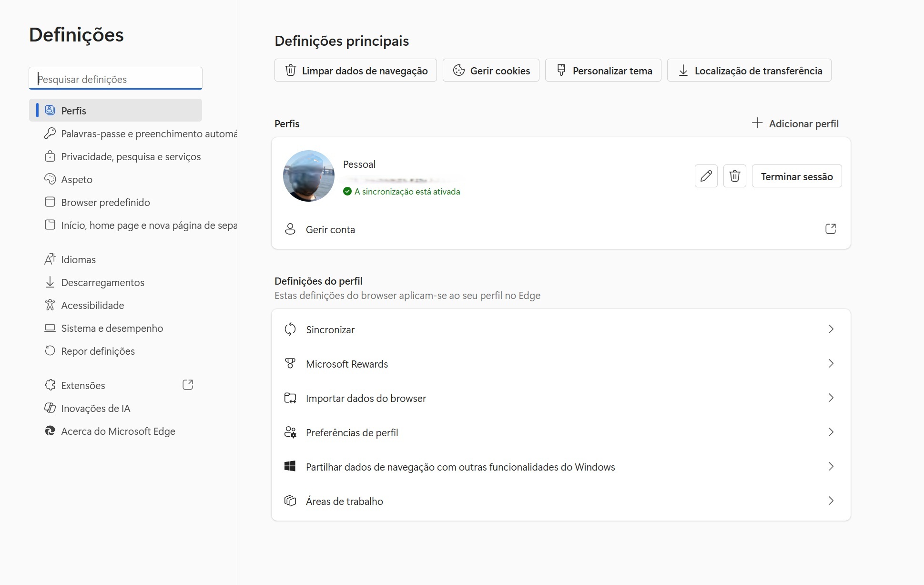Select Aspeto in the settings sidebar
The width and height of the screenshot is (924, 585).
click(x=77, y=180)
